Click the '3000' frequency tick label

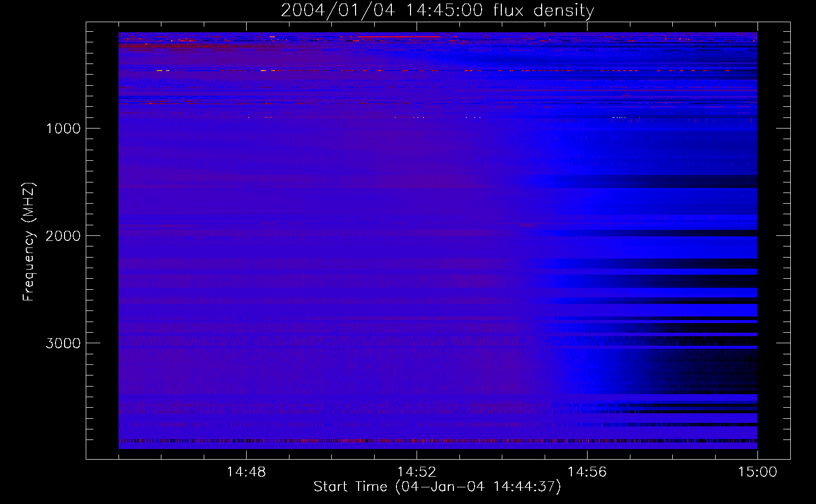point(63,343)
